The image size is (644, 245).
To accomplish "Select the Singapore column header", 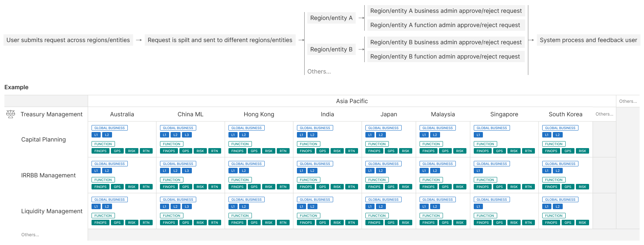I will pos(504,114).
